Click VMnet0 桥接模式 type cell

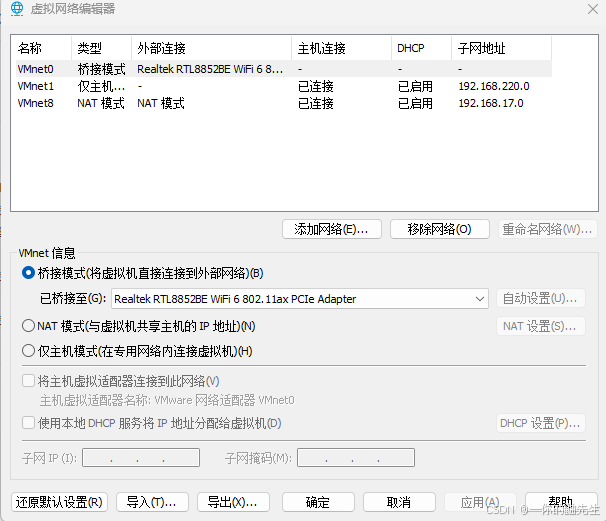click(101, 69)
